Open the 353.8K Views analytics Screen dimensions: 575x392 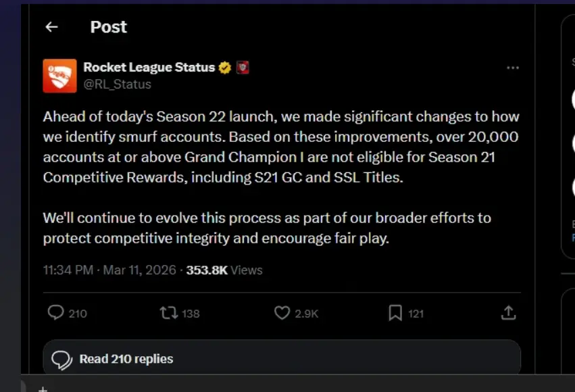coord(224,270)
